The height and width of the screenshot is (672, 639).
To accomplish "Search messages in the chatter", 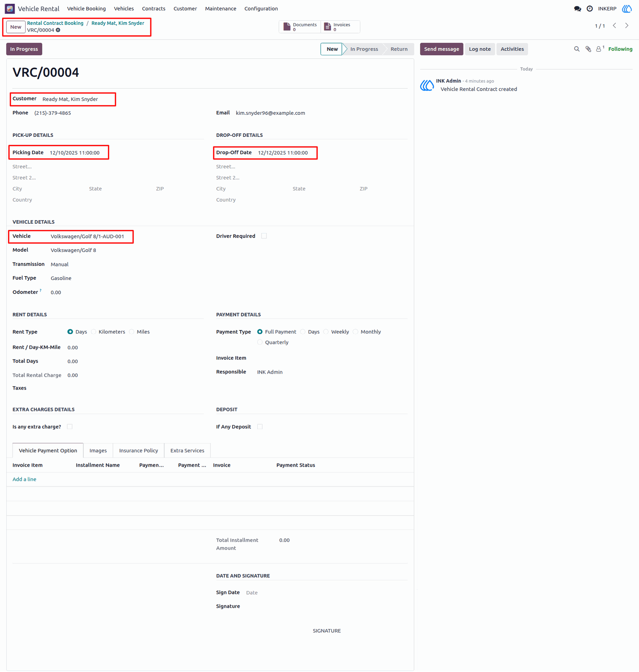I will (577, 49).
